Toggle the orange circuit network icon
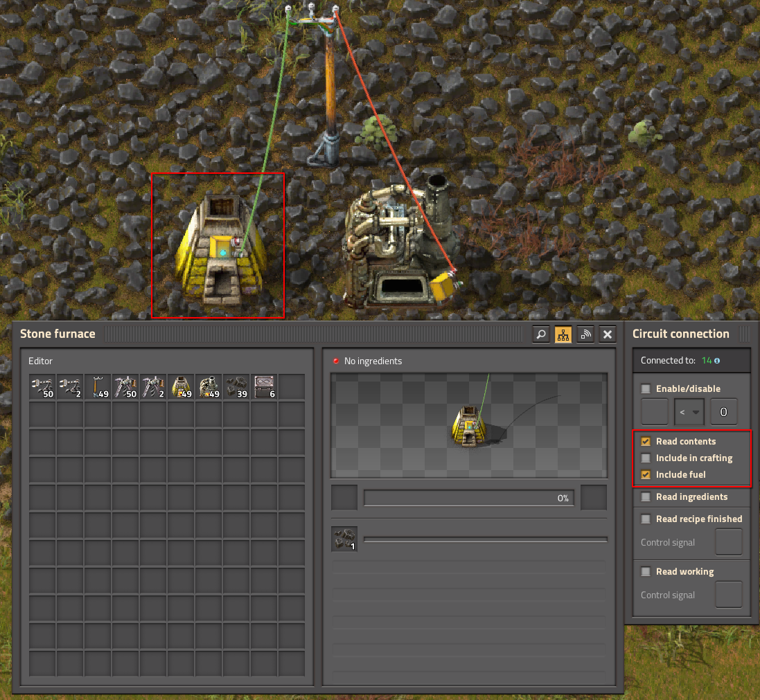Image resolution: width=760 pixels, height=700 pixels. [x=563, y=334]
